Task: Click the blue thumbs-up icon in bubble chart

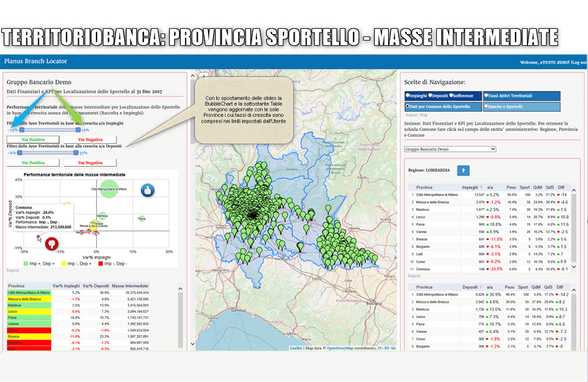Action: point(148,190)
